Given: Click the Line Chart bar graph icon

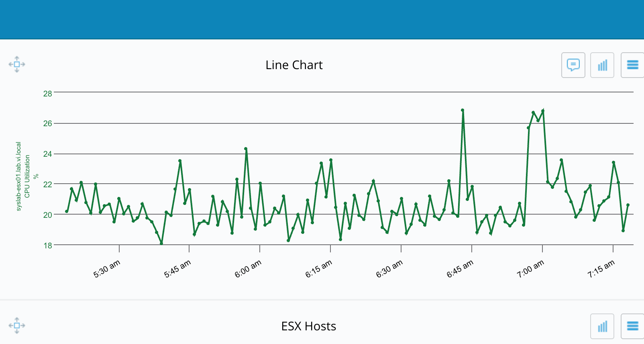Looking at the screenshot, I should tap(602, 65).
